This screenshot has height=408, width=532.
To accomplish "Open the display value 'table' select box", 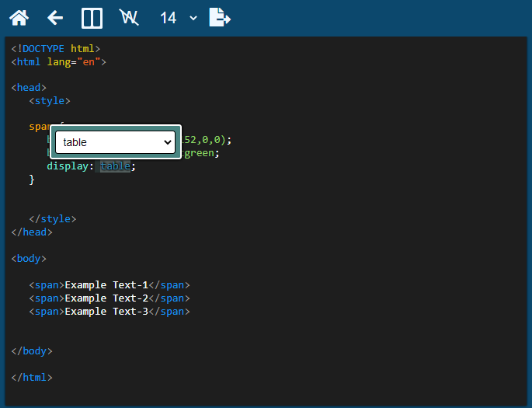I will coord(116,142).
